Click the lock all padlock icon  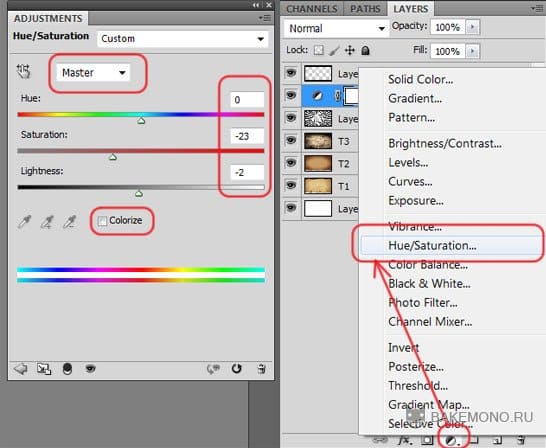pos(365,50)
